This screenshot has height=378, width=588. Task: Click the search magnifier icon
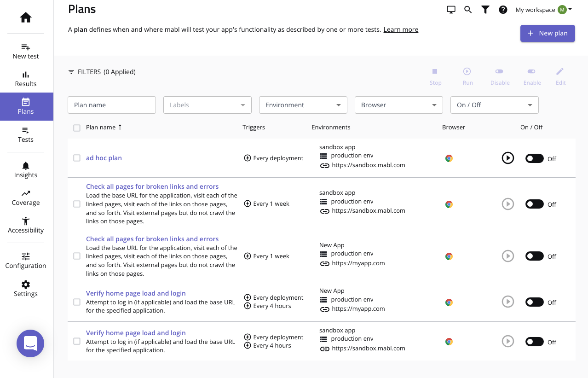tap(468, 10)
